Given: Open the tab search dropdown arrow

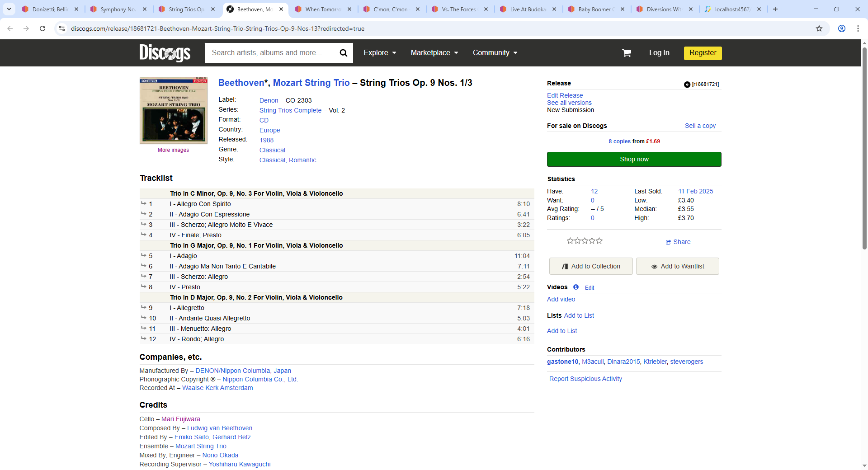Looking at the screenshot, I should [9, 9].
